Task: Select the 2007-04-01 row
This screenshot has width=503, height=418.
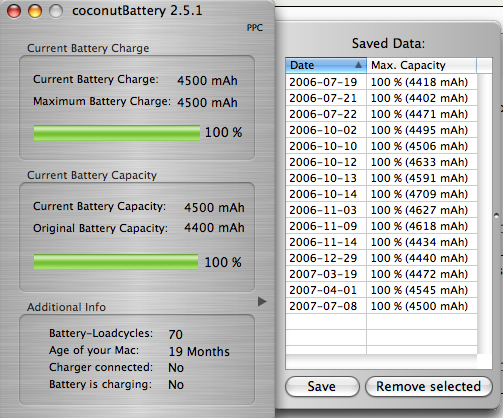Action: (381, 290)
